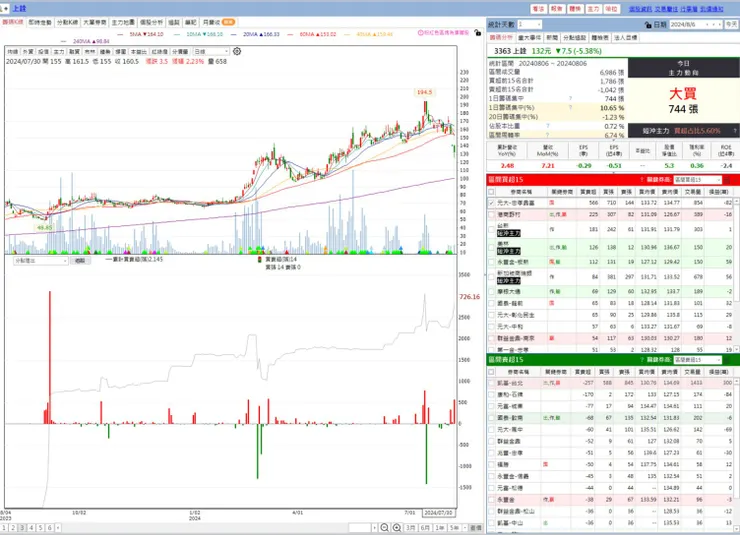This screenshot has height=535, width=740.
Task: Click the lock icon beside 日期 field
Action: pos(648,25)
